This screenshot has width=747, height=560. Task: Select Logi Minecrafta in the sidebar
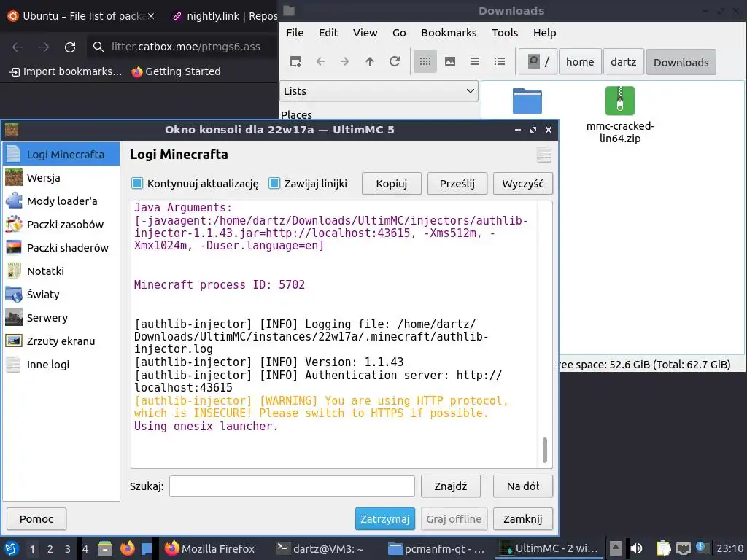tap(61, 155)
